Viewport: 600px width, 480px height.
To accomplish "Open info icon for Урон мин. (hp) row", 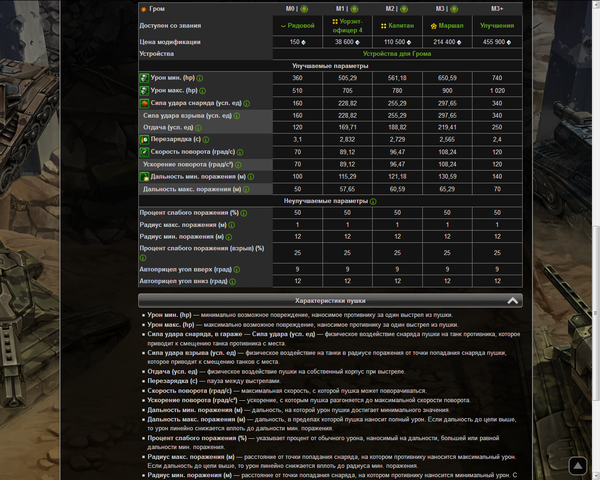I will tap(200, 78).
